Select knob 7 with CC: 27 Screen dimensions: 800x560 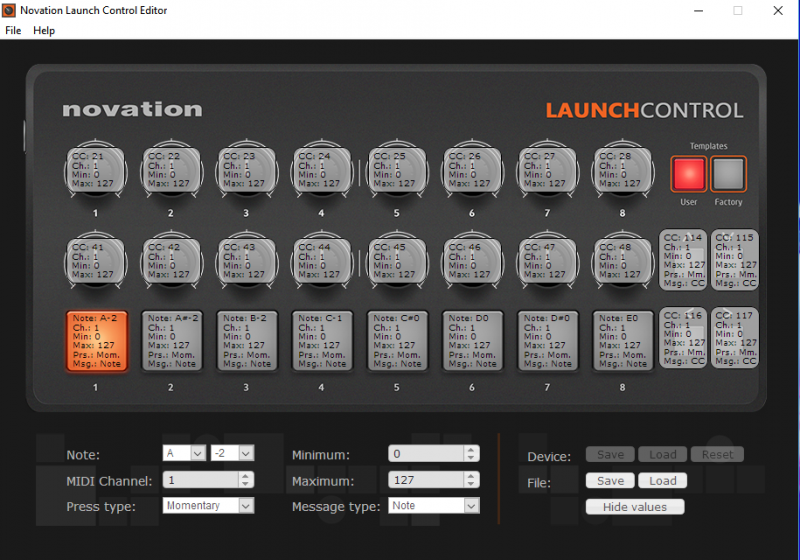tap(547, 170)
